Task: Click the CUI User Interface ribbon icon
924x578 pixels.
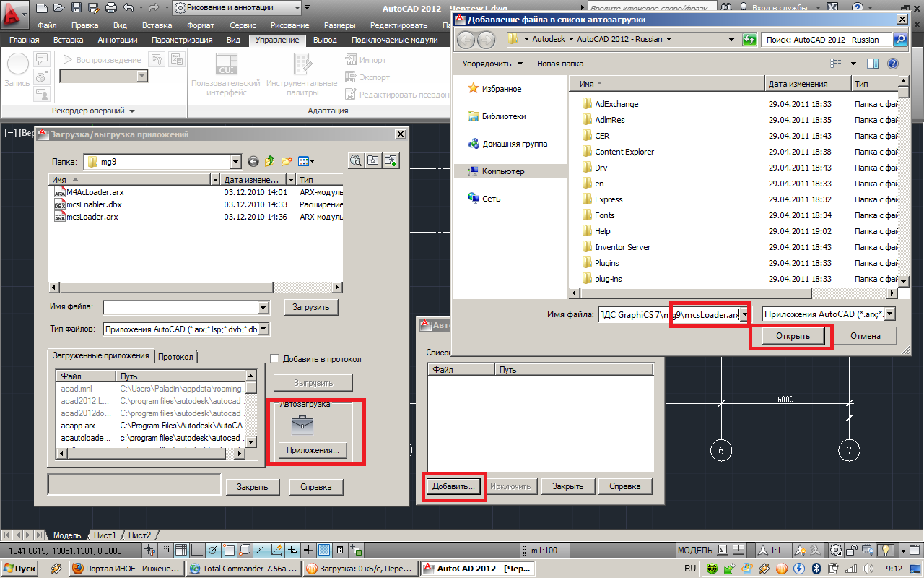Action: point(226,75)
